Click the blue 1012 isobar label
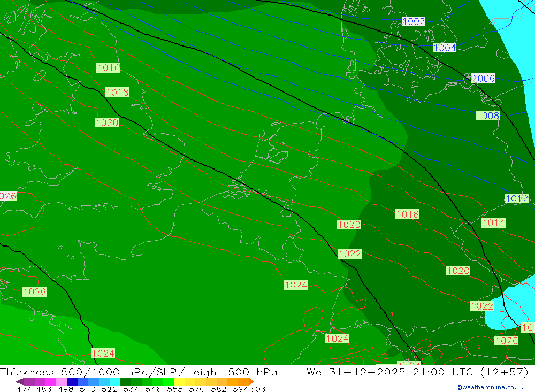The width and height of the screenshot is (535, 392). point(517,198)
